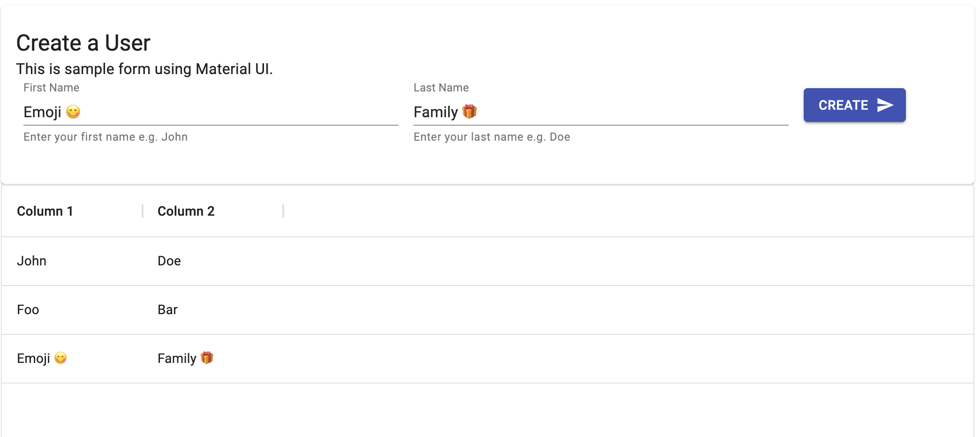The width and height of the screenshot is (980, 437).
Task: Focus the Last Name input field
Action: (x=601, y=112)
